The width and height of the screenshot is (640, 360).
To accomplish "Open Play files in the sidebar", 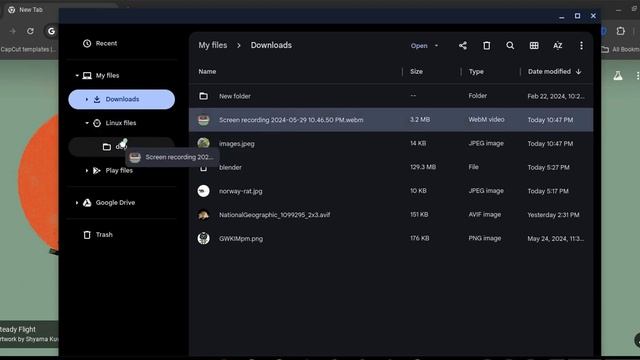I will coord(122,171).
